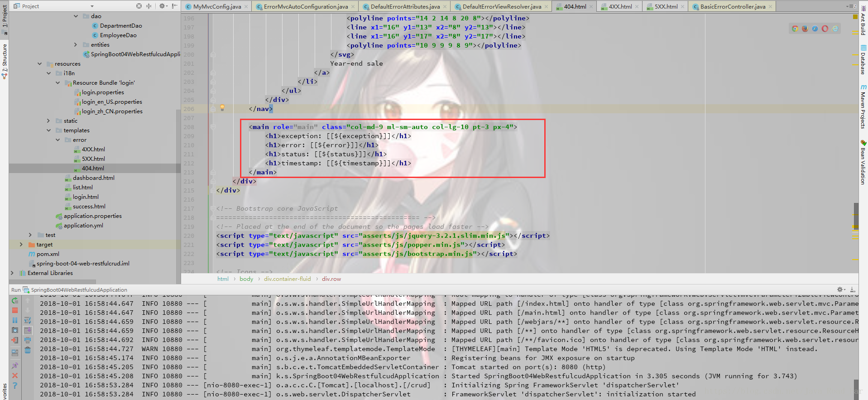Click the editor vertical scrollbar thumb

[856, 215]
